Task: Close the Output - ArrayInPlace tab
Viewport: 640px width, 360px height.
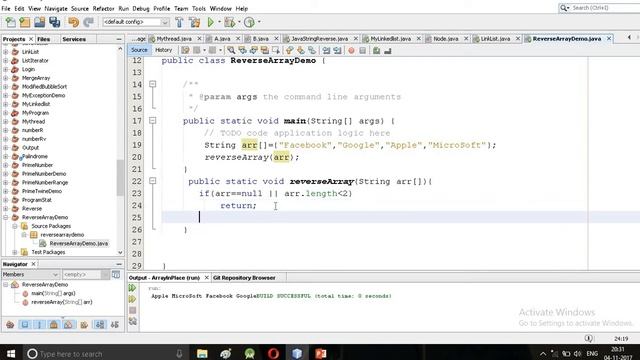Action: (x=207, y=278)
